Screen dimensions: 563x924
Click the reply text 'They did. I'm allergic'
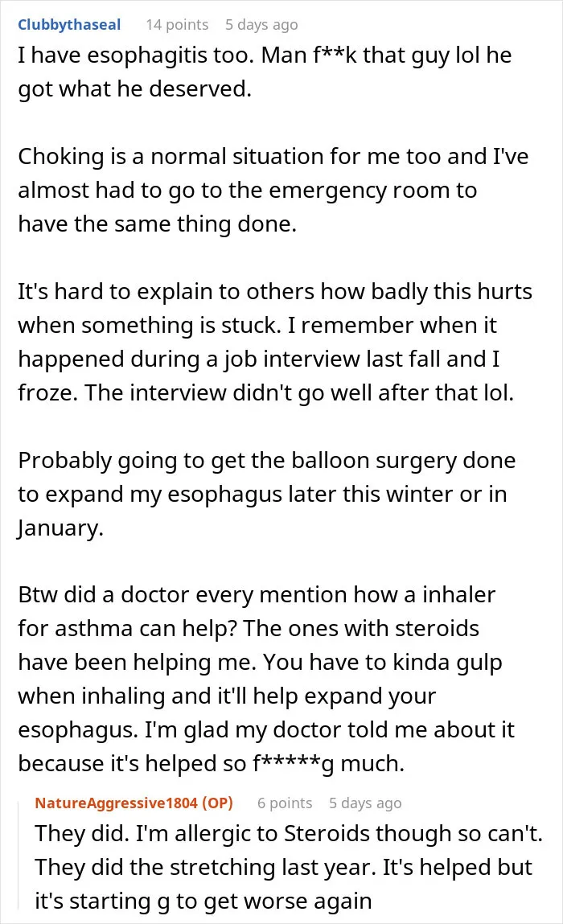[288, 868]
